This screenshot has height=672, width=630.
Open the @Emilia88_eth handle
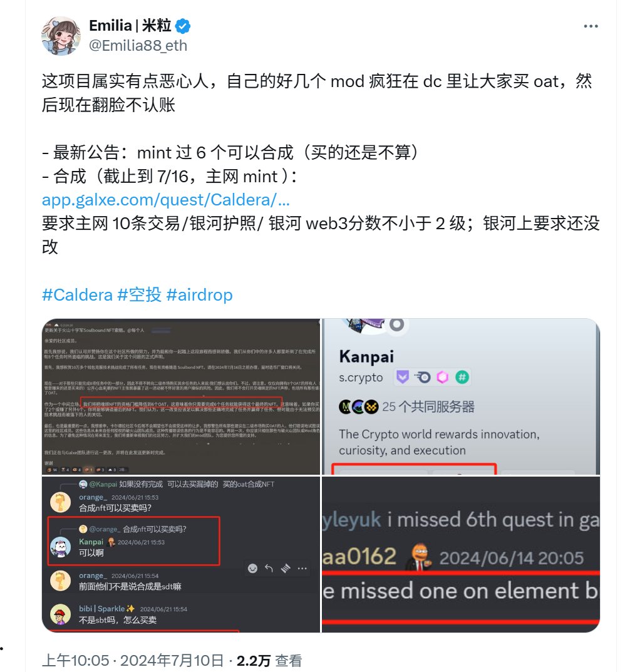click(138, 46)
